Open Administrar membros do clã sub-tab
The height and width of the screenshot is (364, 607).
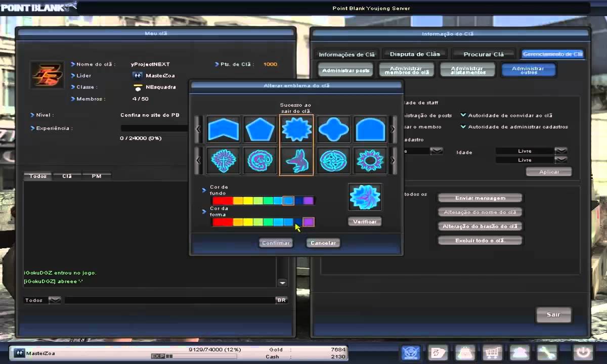point(406,70)
